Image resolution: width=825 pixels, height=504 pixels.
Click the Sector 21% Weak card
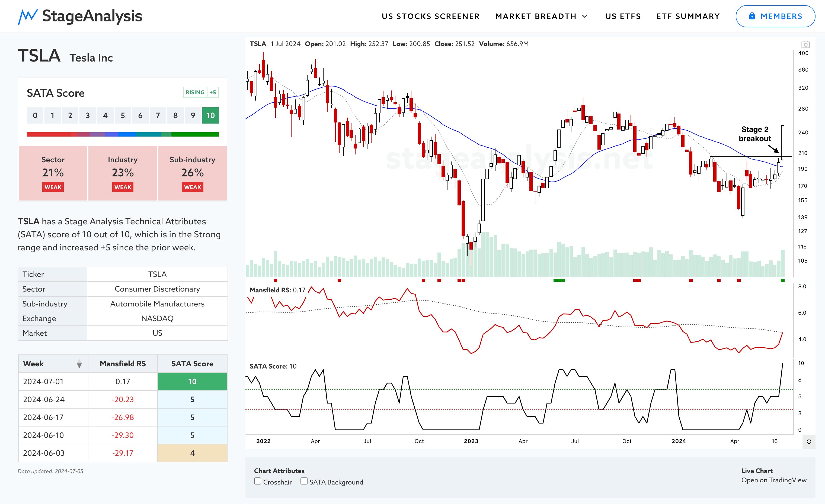tap(53, 173)
